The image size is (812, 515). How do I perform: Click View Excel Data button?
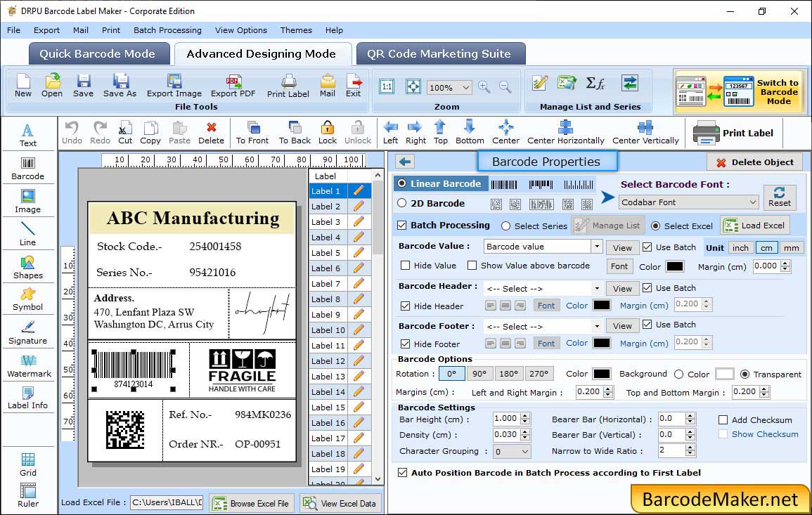click(340, 503)
